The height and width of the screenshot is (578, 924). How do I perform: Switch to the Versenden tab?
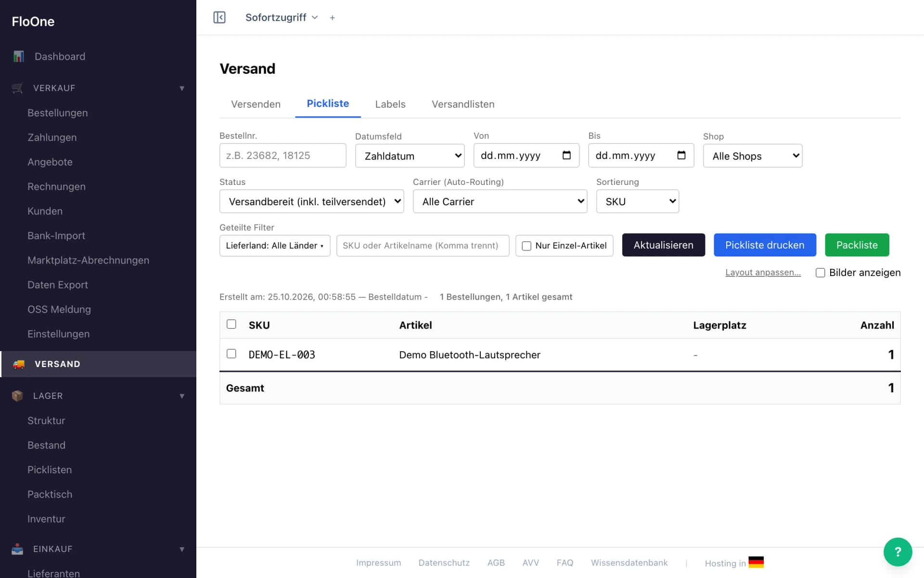coord(256,104)
